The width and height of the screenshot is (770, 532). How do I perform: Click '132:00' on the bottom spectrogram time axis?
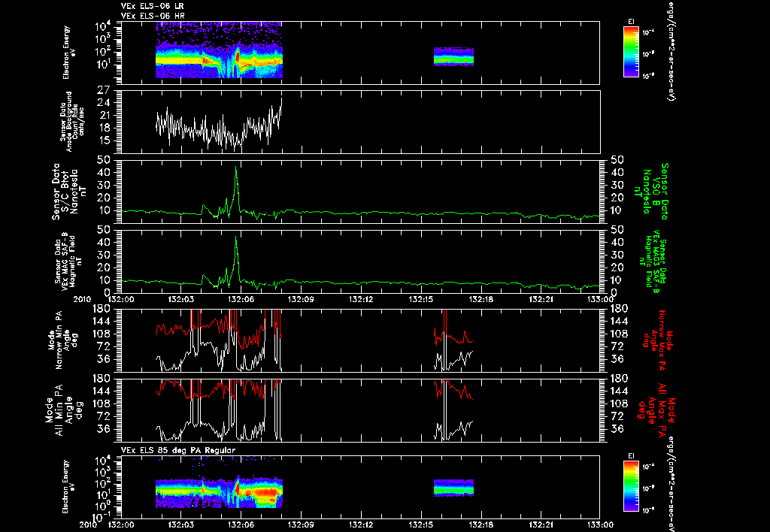coord(121,524)
